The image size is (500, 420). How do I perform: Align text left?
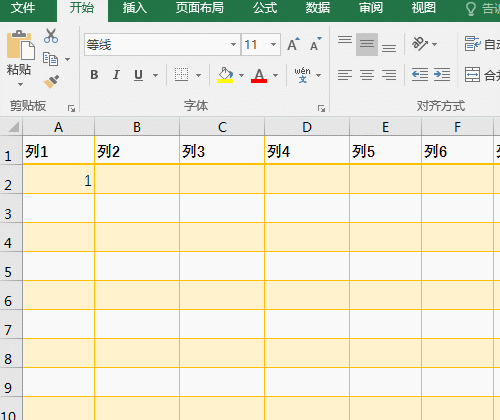coord(345,75)
